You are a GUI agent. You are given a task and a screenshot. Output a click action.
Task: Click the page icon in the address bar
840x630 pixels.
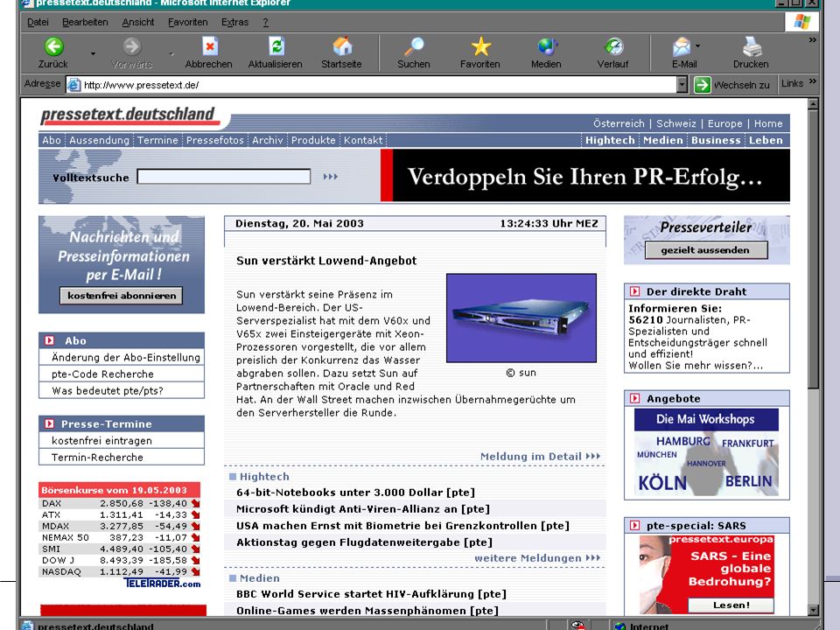(73, 85)
